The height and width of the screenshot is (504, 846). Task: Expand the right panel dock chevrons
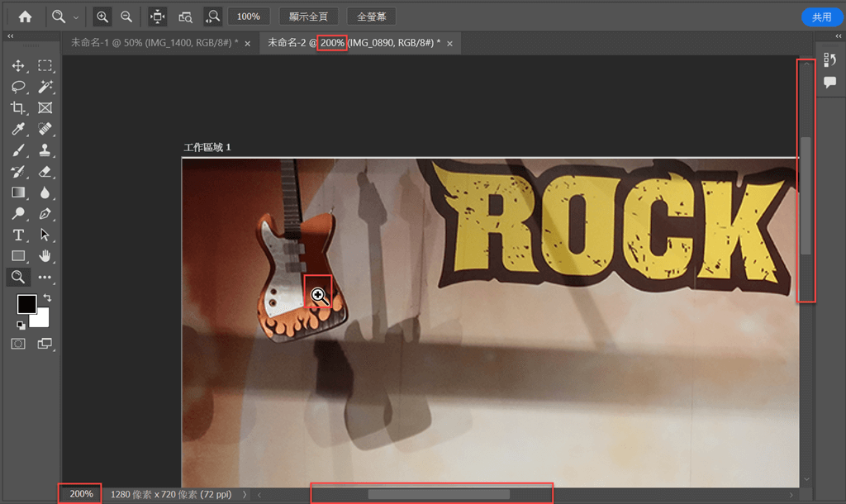pos(839,36)
